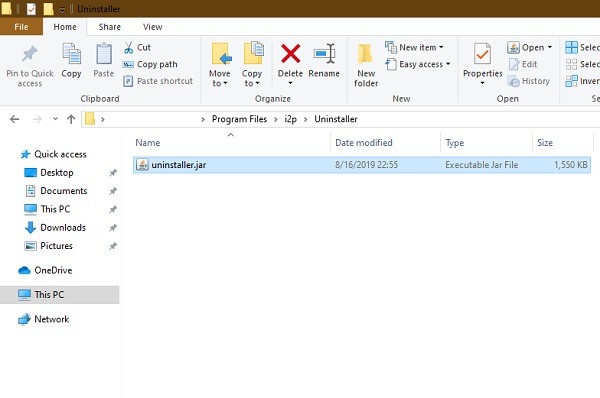Click the Select none icon
This screenshot has height=398, width=600.
click(571, 64)
